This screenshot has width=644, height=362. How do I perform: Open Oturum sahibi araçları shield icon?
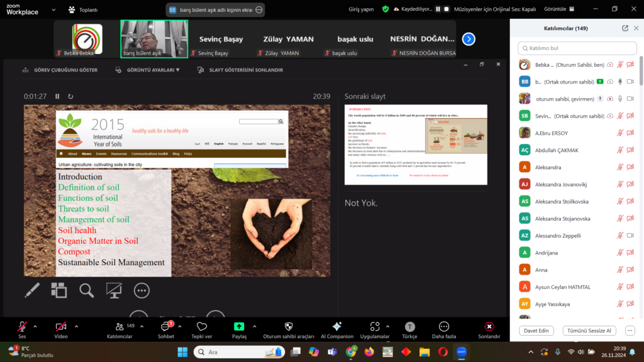(x=289, y=327)
